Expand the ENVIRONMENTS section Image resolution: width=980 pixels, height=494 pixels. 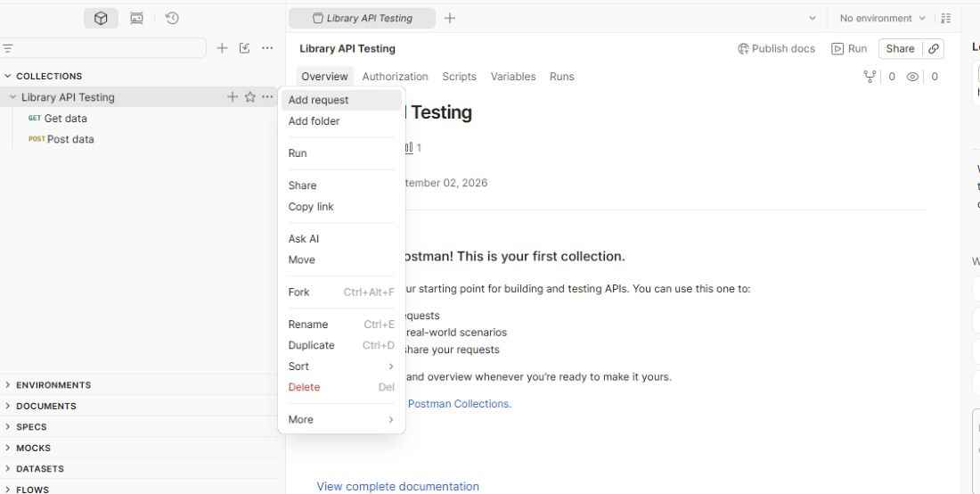[x=7, y=384]
